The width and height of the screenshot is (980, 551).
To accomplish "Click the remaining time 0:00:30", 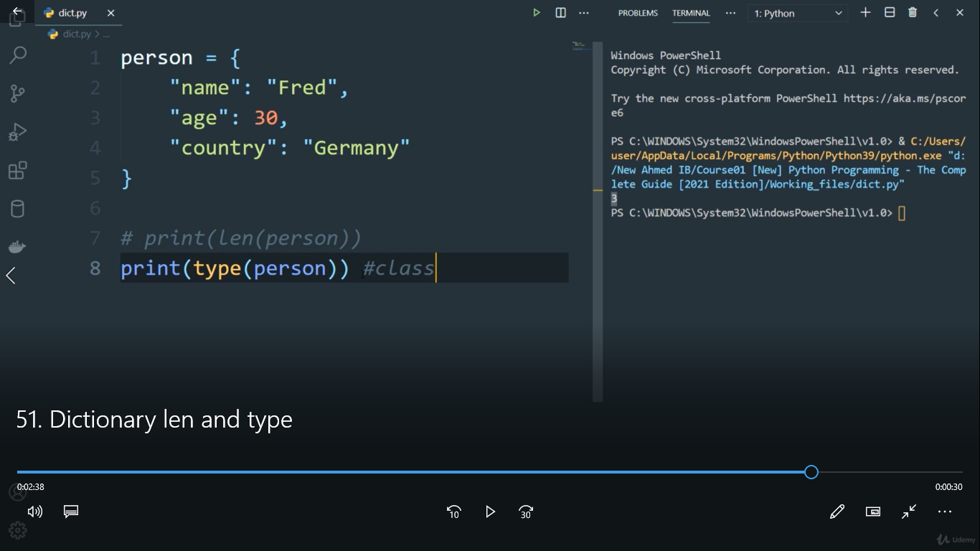I will coord(948,486).
